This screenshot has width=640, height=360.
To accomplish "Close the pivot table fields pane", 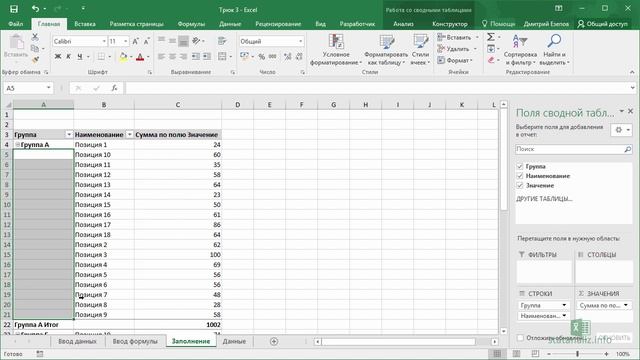I will point(631,111).
